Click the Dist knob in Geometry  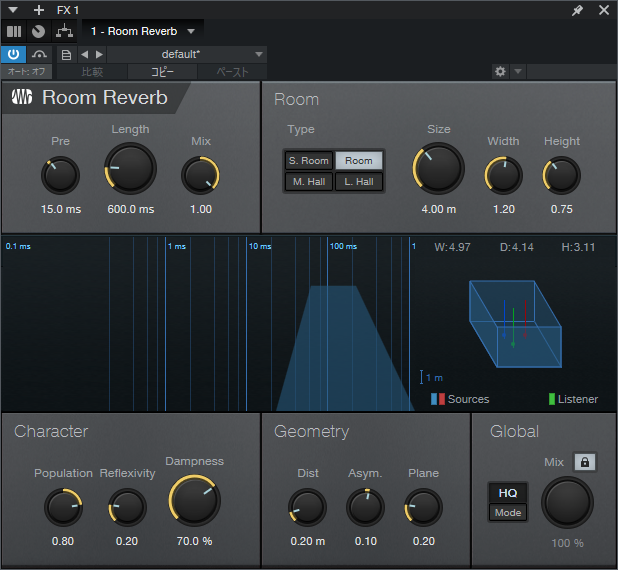(307, 507)
